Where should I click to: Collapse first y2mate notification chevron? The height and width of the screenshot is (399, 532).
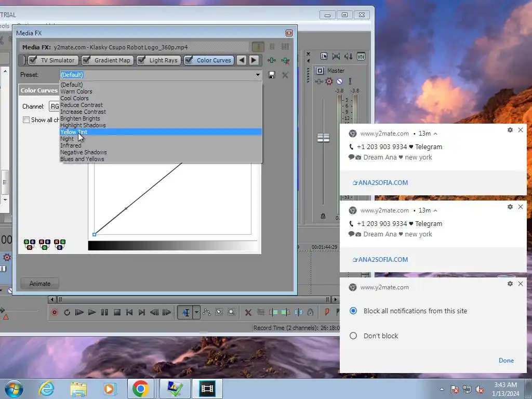(435, 134)
